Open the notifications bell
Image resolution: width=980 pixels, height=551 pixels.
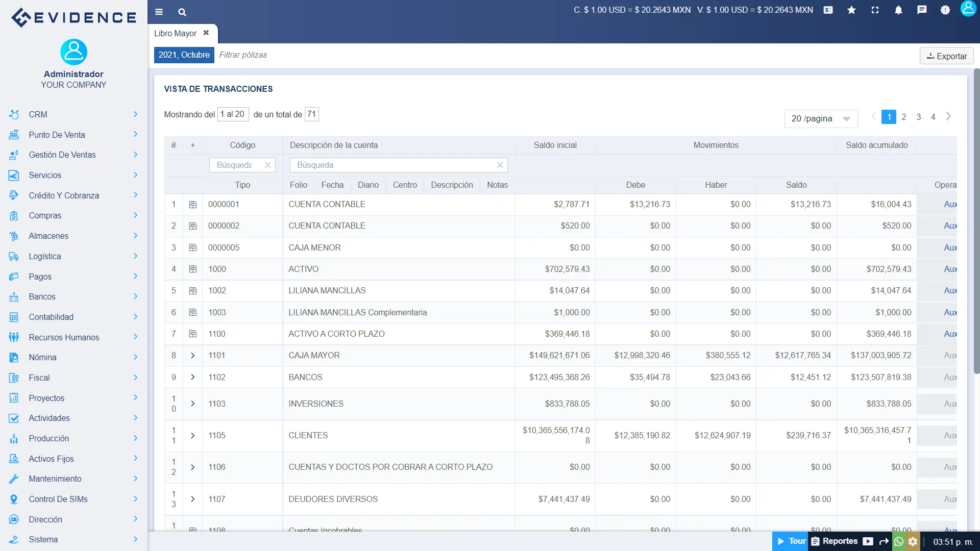click(x=898, y=10)
